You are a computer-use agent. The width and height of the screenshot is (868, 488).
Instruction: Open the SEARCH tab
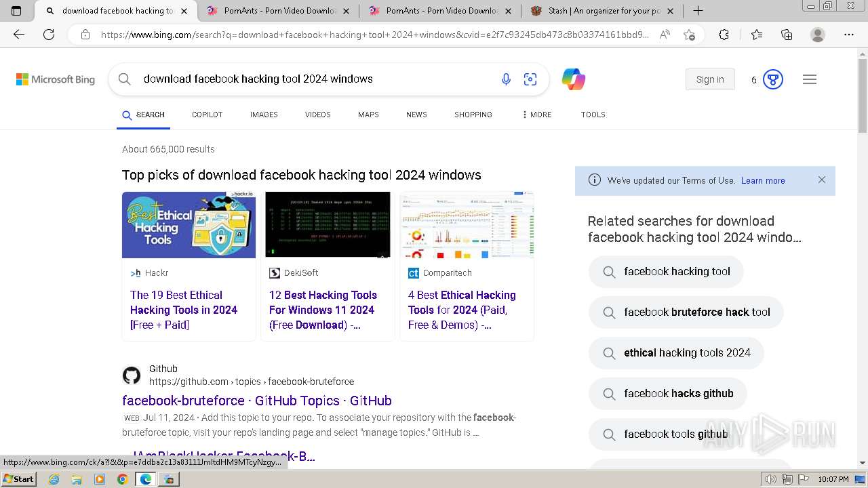click(143, 115)
